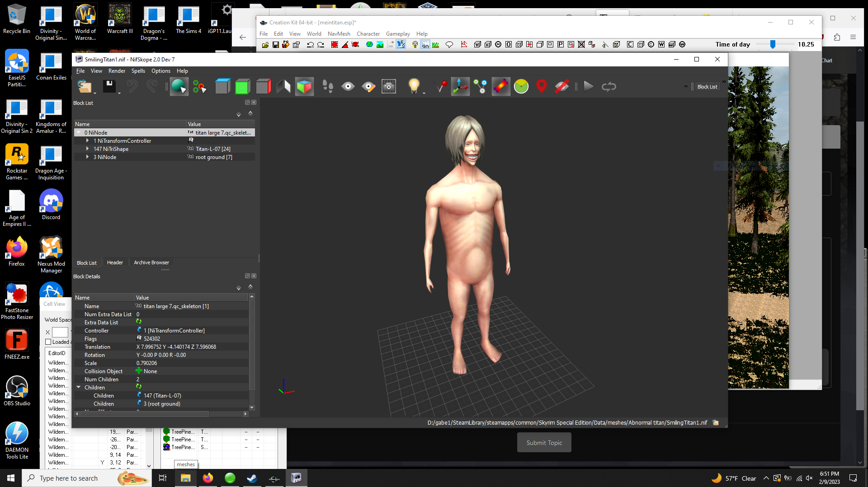Toggle the Show Collision color icon
The width and height of the screenshot is (868, 487).
click(501, 86)
